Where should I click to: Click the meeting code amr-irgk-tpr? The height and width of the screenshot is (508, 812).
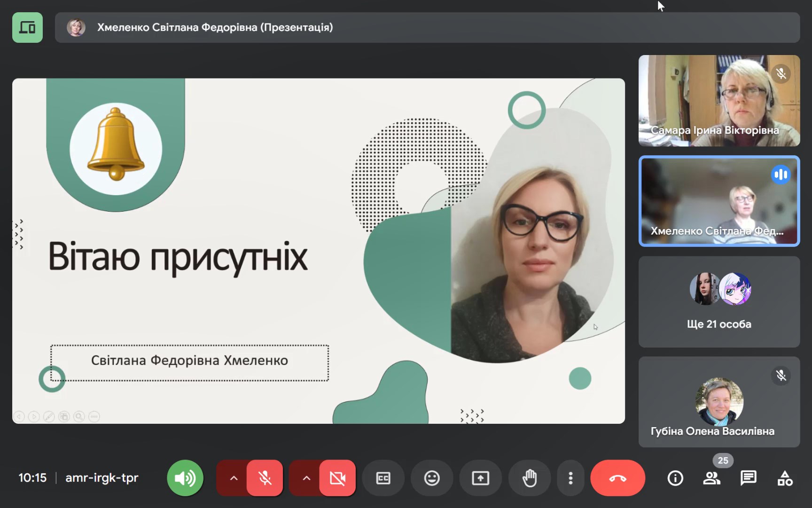(101, 478)
